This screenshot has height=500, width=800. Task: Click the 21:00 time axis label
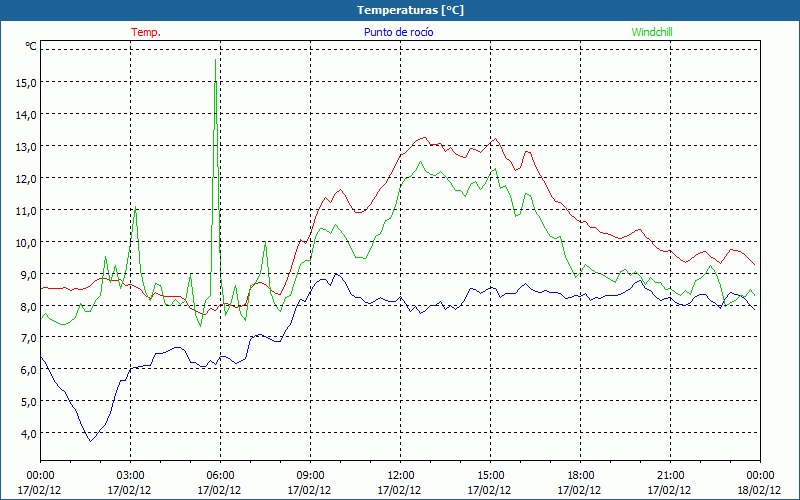coord(670,476)
